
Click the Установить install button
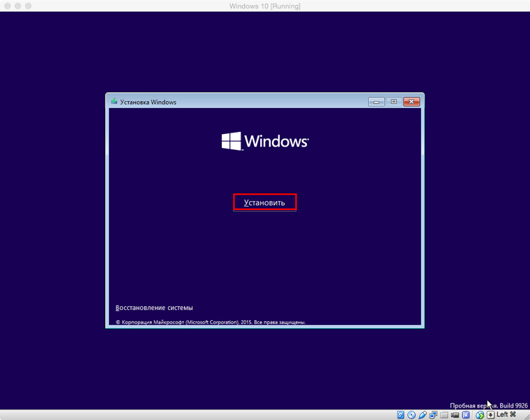pyautogui.click(x=265, y=202)
